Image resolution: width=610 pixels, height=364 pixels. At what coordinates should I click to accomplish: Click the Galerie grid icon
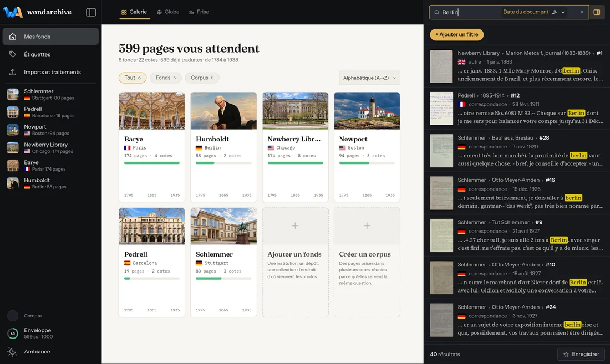(x=124, y=12)
